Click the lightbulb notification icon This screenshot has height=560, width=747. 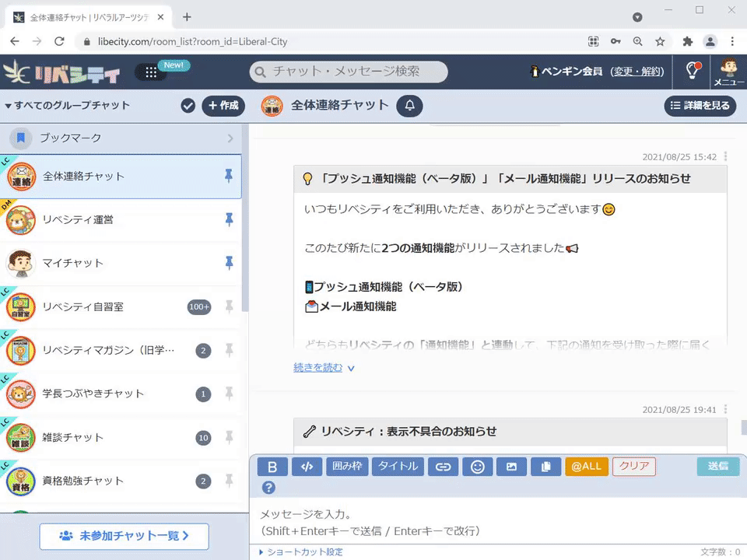click(693, 71)
